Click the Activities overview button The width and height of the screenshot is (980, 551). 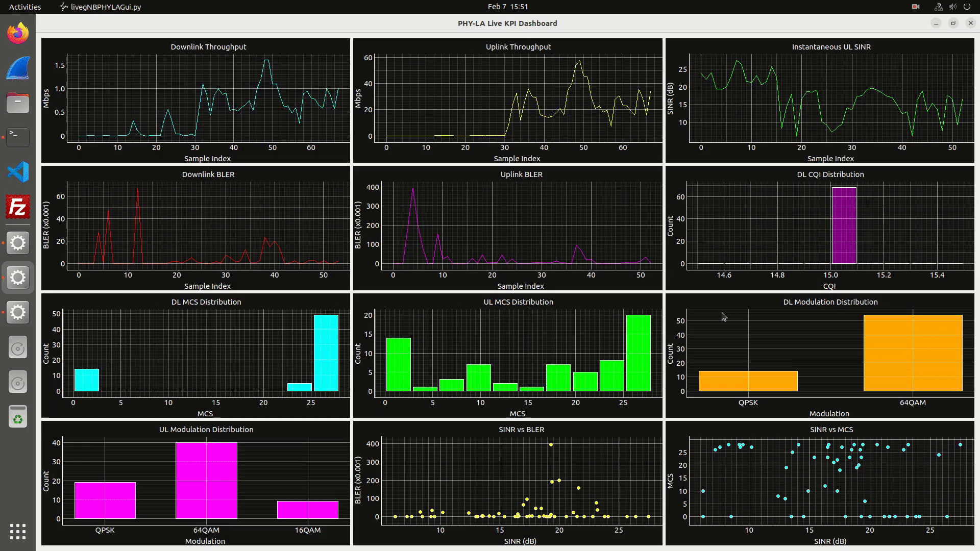tap(25, 7)
